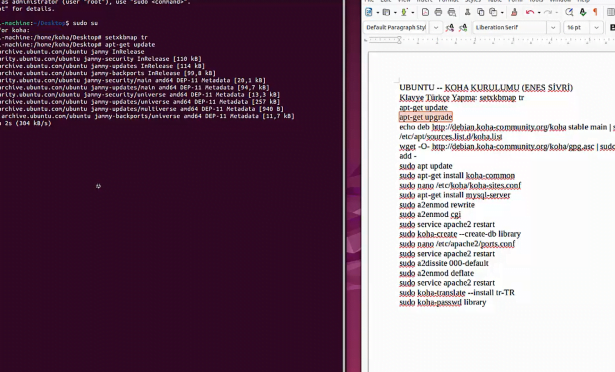Image resolution: width=615 pixels, height=372 pixels.
Task: Click the gpg.asc URL in wget line
Action: pyautogui.click(x=513, y=146)
